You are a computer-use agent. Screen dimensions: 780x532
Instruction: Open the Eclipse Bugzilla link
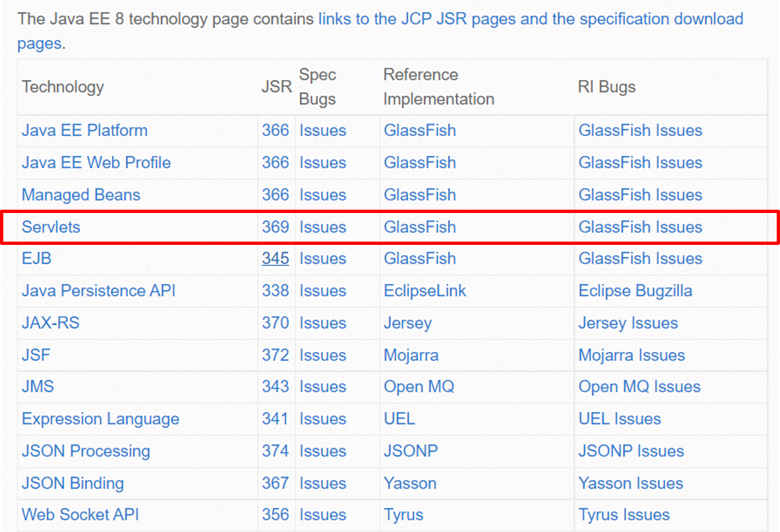(635, 291)
